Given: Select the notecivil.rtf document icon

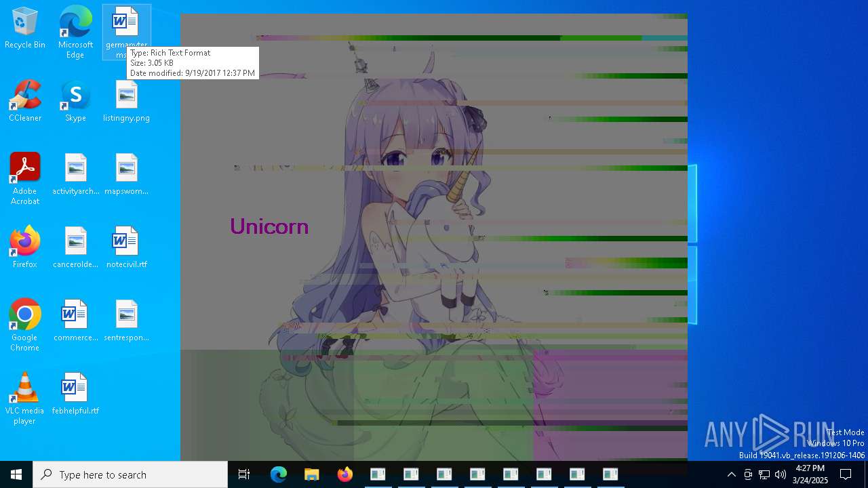Looking at the screenshot, I should tap(127, 249).
